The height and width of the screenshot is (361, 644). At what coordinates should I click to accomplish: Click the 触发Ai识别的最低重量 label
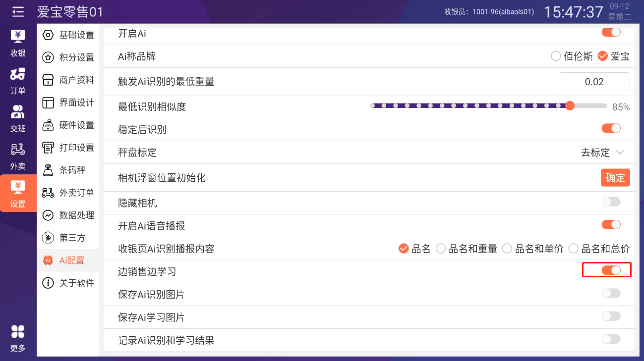pos(166,82)
